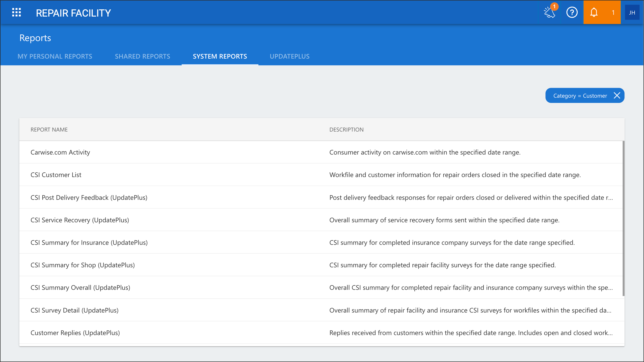
Task: Sort by Report Name column header
Action: tap(49, 130)
